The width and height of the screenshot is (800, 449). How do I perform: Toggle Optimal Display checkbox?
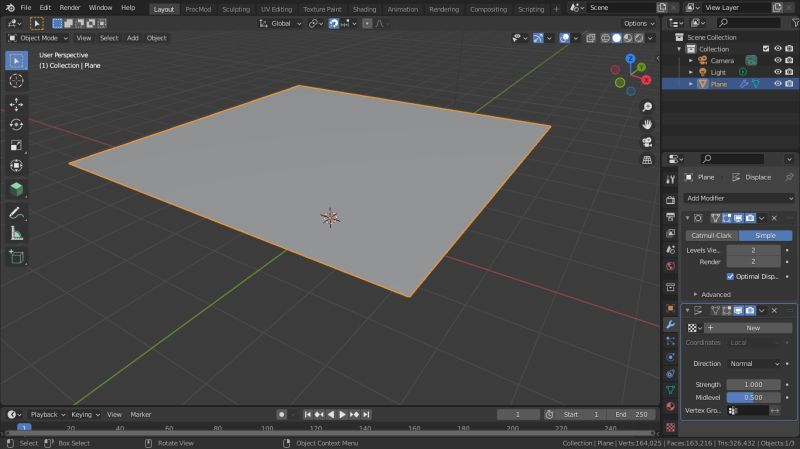[x=730, y=277]
